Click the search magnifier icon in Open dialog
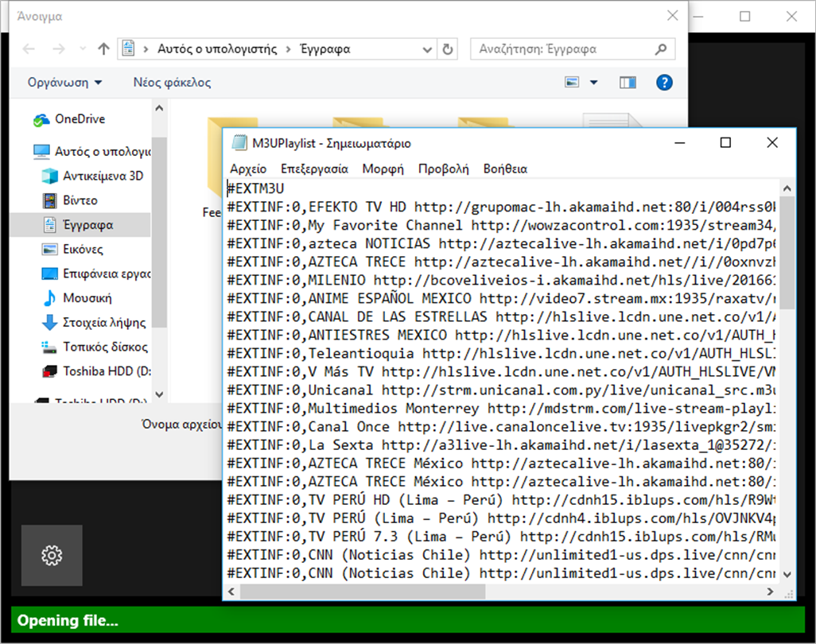816x644 pixels. (660, 49)
